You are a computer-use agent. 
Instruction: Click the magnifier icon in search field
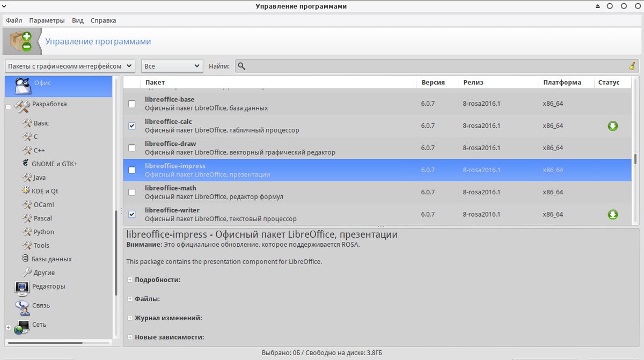tap(241, 66)
